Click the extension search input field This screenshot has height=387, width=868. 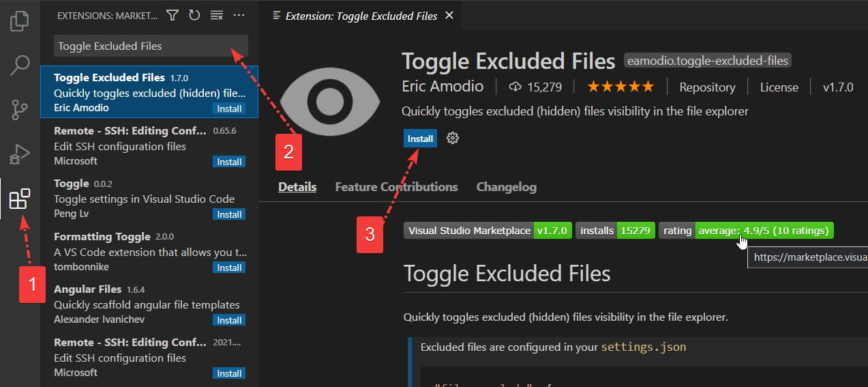click(x=151, y=46)
